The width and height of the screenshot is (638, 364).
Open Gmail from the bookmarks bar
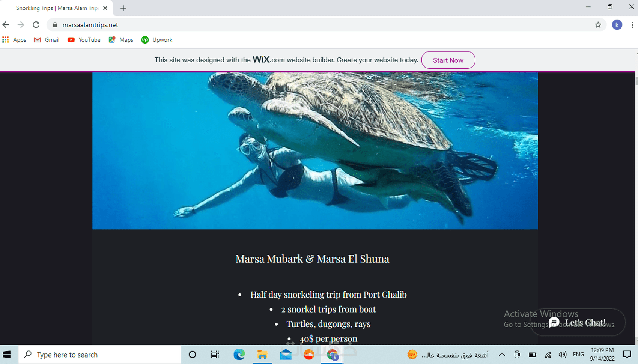click(46, 40)
